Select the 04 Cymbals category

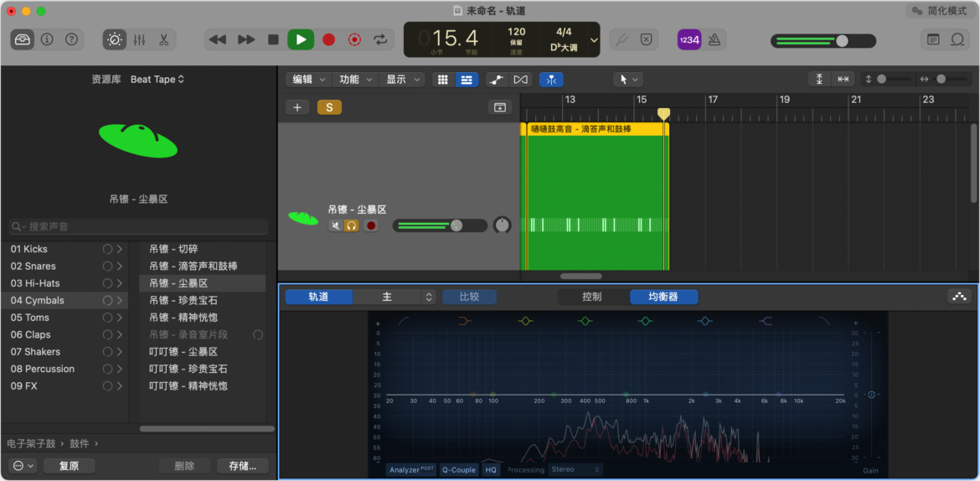64,300
